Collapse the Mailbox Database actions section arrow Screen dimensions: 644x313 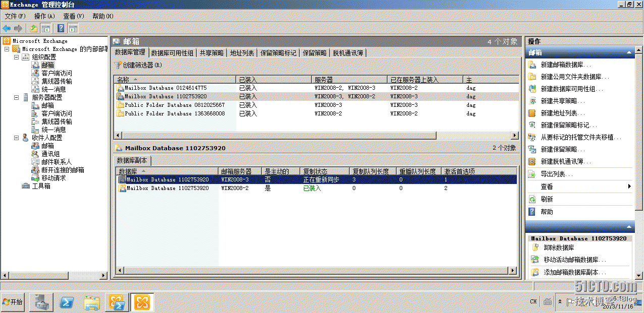[628, 226]
